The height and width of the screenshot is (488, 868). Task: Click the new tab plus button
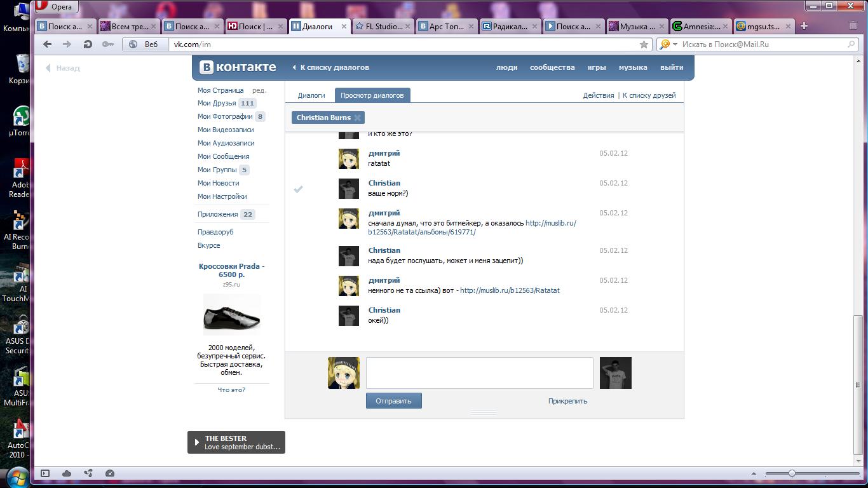[804, 26]
